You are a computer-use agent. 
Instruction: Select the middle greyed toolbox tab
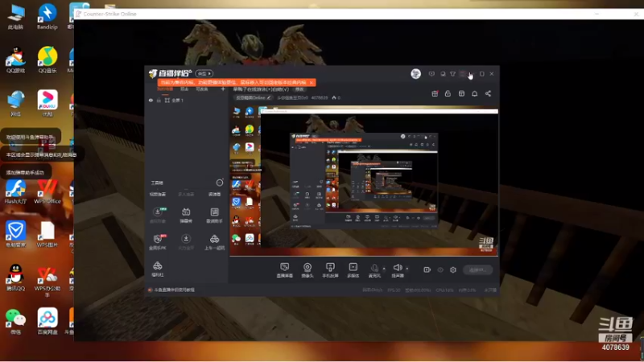pos(186,194)
